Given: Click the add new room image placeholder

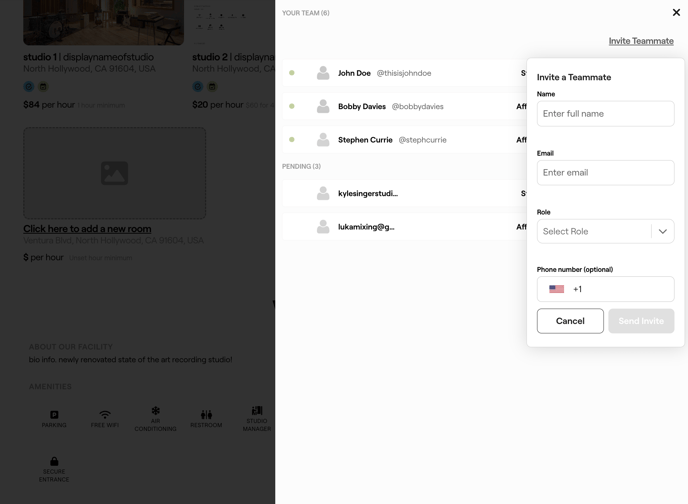Looking at the screenshot, I should click(x=115, y=173).
